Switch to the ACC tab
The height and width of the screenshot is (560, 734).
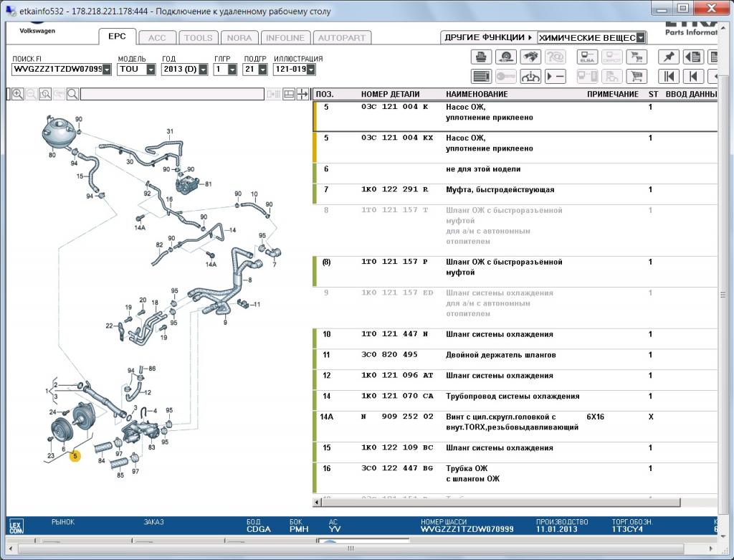coord(157,38)
